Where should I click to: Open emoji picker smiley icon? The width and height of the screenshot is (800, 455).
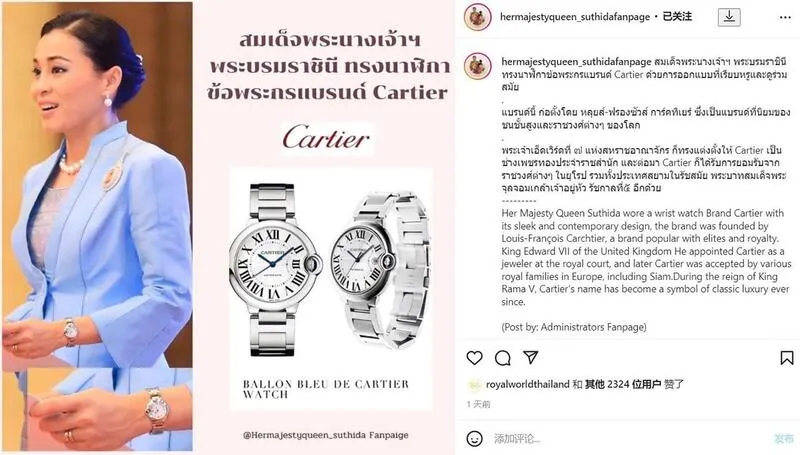[x=474, y=438]
